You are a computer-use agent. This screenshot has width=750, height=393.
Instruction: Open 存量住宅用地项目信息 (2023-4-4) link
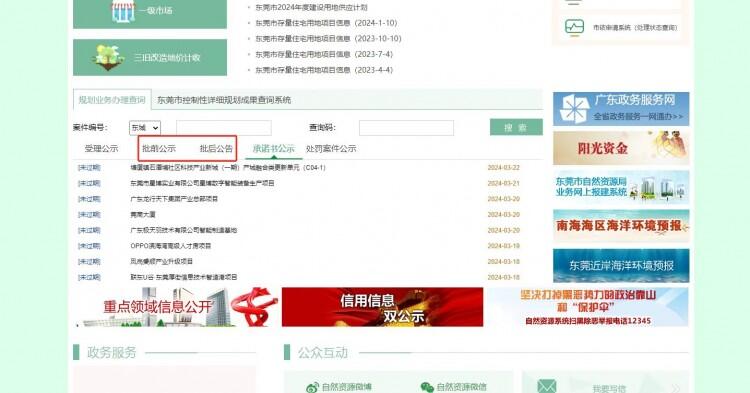click(324, 70)
